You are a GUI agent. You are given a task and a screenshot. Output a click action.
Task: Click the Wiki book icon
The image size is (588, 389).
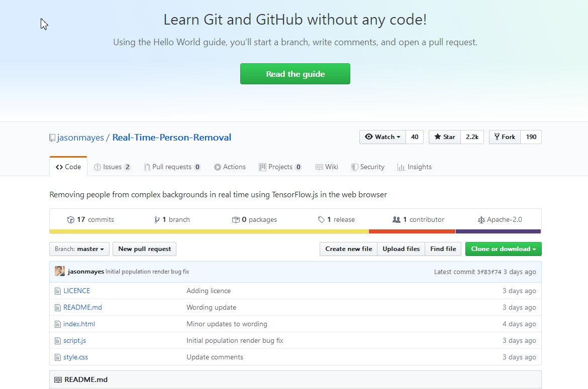[x=319, y=167]
